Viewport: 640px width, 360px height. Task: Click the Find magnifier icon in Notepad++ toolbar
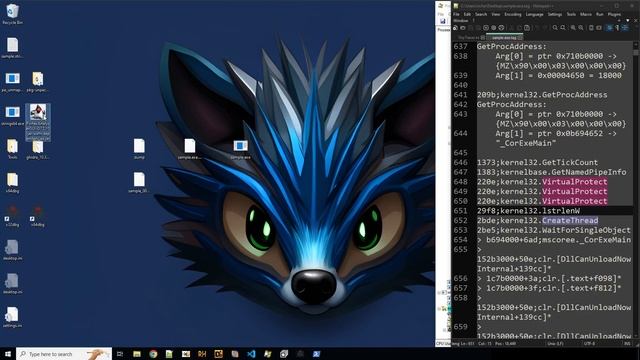click(x=555, y=28)
